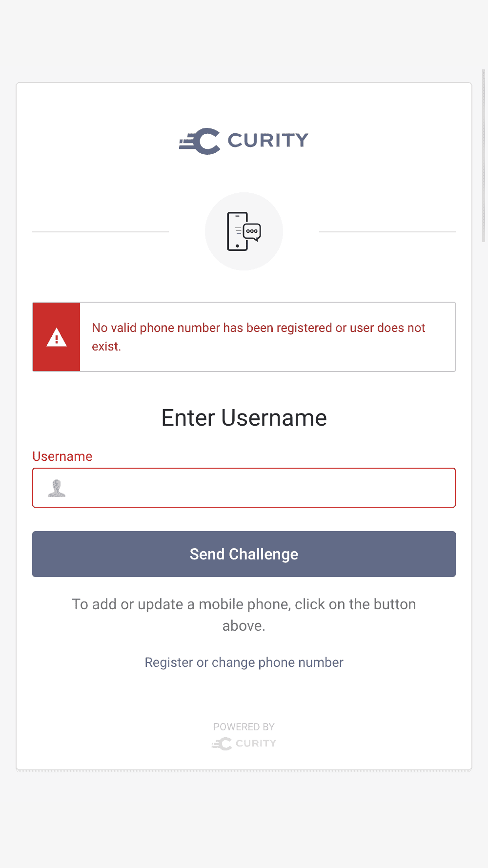Click the 'POWERED BY' footer text
488x868 pixels.
pyautogui.click(x=244, y=726)
